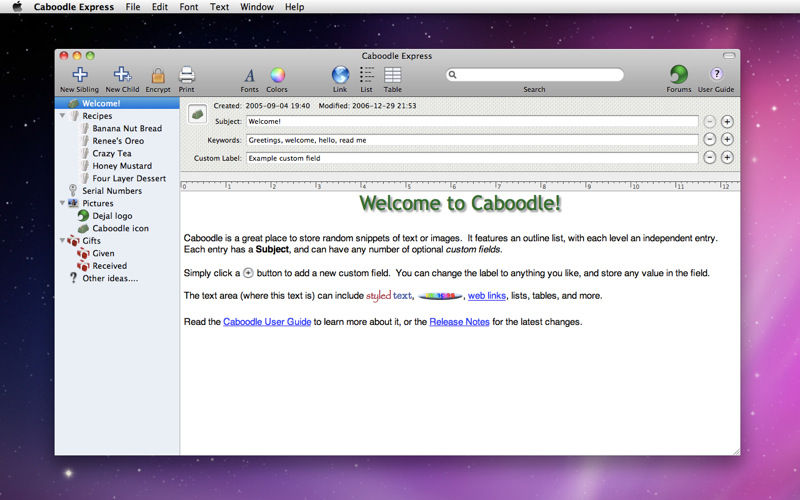Click the Encrypt padlock icon

158,76
